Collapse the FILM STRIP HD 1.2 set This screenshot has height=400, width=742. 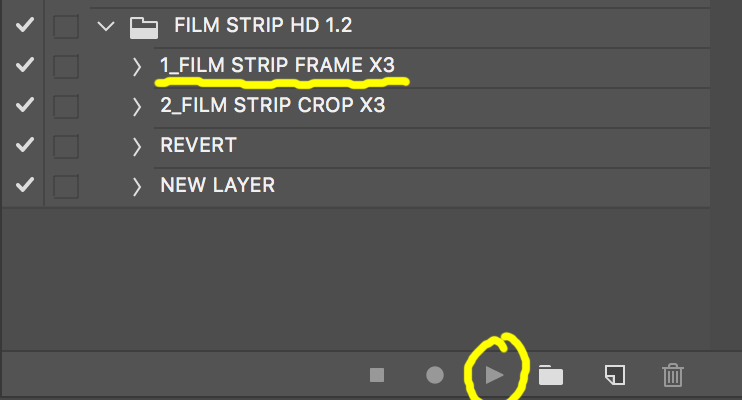click(106, 26)
